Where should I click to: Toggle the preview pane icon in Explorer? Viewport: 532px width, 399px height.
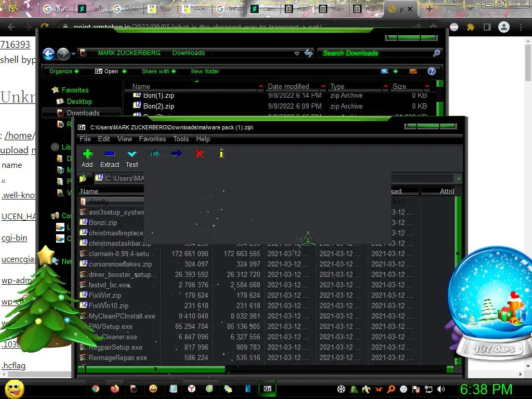click(x=413, y=71)
